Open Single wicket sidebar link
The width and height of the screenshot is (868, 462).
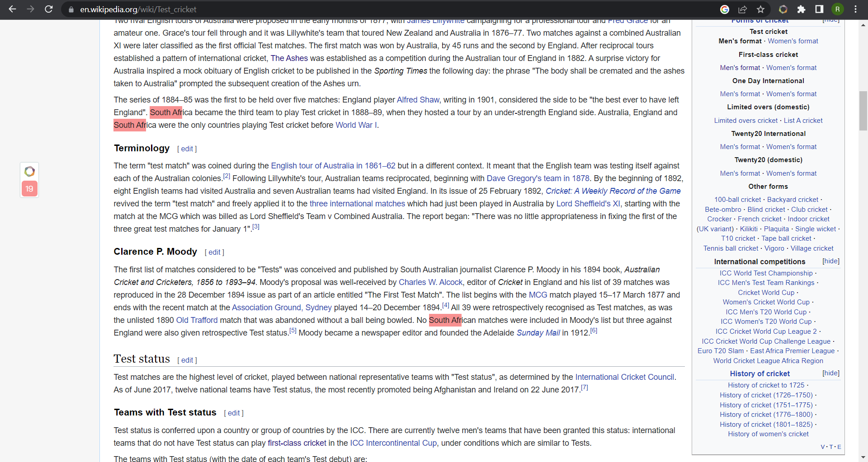pos(815,229)
